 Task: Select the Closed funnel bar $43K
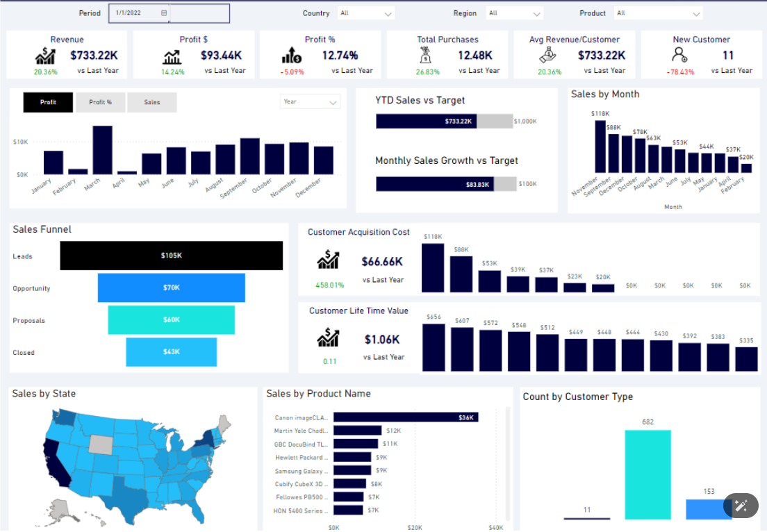(171, 351)
